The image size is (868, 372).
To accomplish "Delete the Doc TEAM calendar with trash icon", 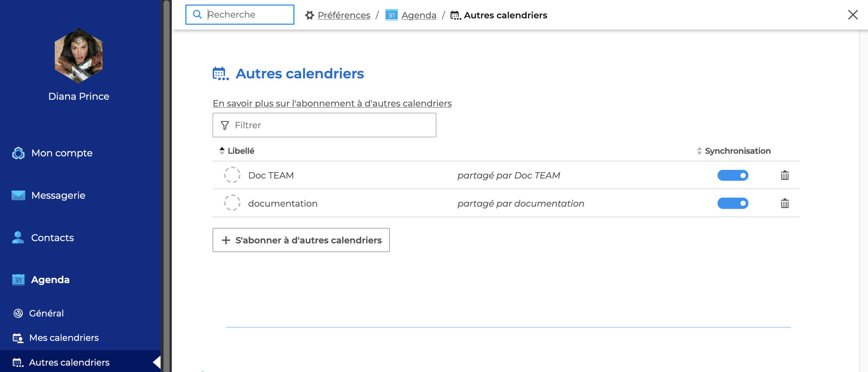I will (x=784, y=175).
